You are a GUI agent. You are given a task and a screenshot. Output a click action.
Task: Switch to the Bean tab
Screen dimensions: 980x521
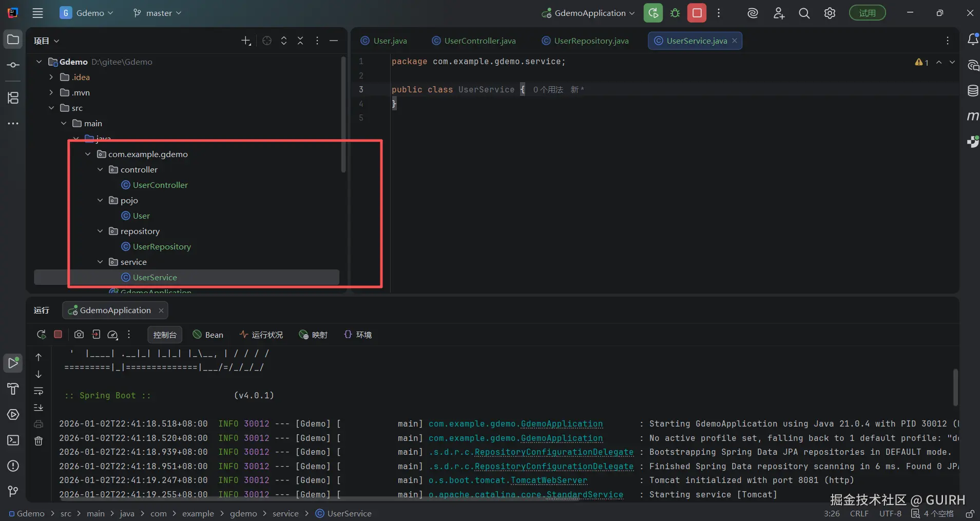[208, 335]
